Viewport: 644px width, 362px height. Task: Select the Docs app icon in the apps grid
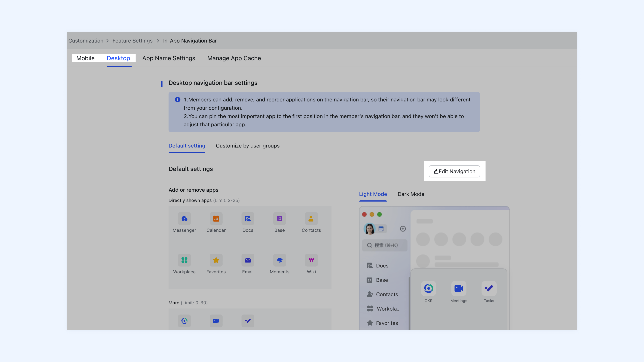[248, 219]
